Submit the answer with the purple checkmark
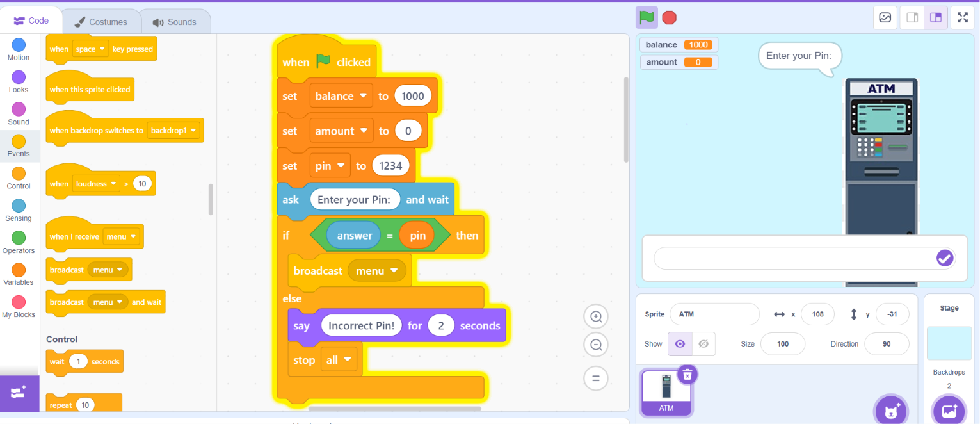The width and height of the screenshot is (980, 424). click(x=945, y=258)
